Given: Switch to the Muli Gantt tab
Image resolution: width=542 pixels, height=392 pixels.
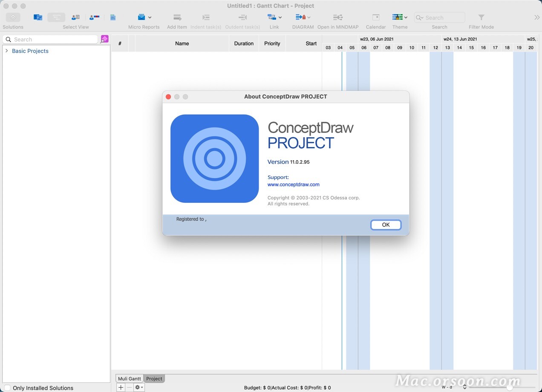Looking at the screenshot, I should point(130,378).
